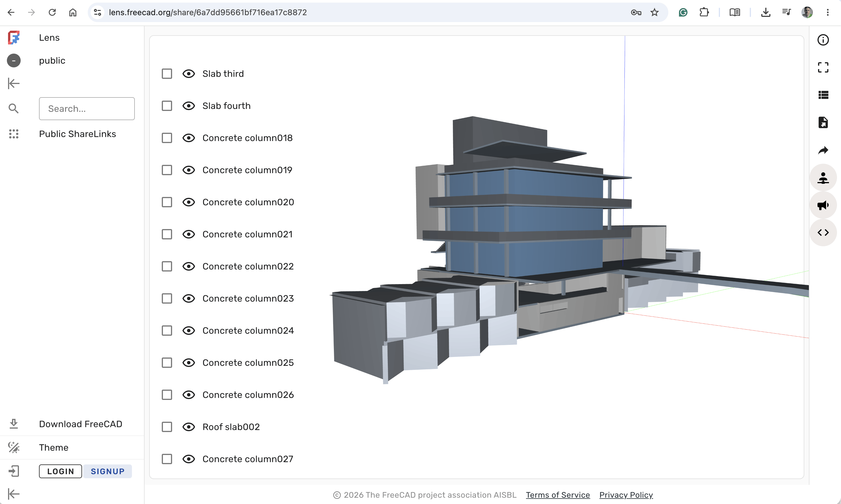Viewport: 841px width, 504px height.
Task: Check the Slab third checkbox
Action: pyautogui.click(x=167, y=74)
